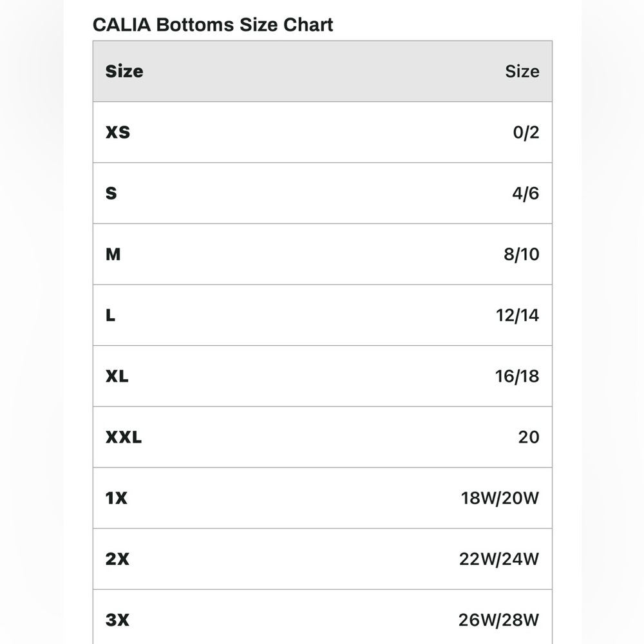The width and height of the screenshot is (644, 644).
Task: Select the XL size row label
Action: (117, 376)
